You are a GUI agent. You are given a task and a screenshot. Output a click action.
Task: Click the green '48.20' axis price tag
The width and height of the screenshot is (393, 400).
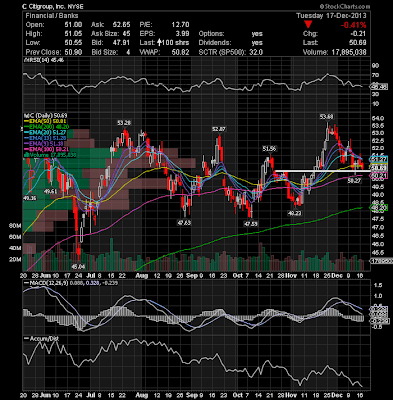379,208
